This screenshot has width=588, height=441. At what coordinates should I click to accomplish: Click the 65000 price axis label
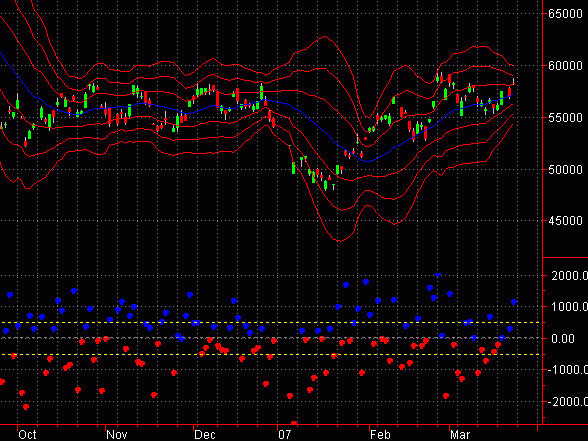click(565, 14)
